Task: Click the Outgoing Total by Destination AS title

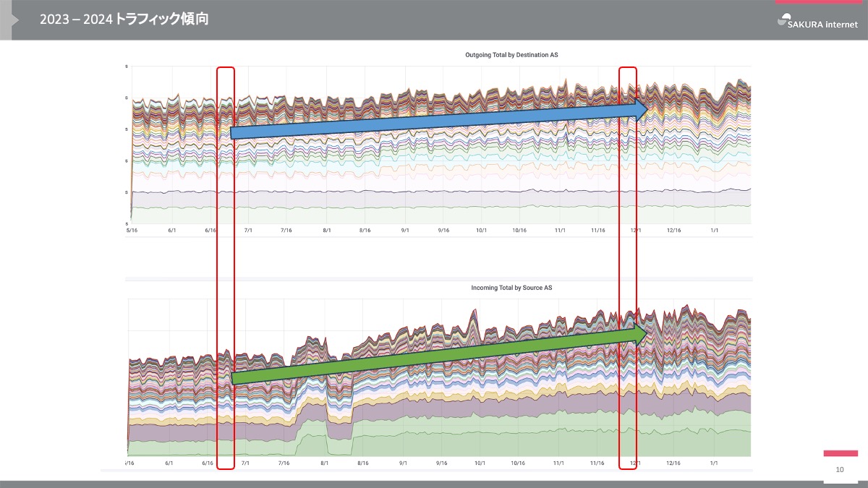Action: click(x=511, y=55)
